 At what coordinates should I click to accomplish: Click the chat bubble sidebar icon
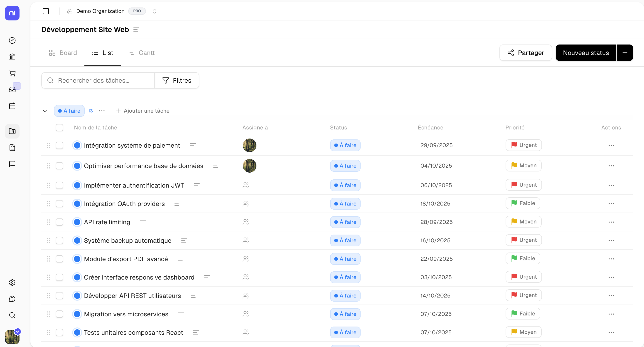tap(12, 164)
